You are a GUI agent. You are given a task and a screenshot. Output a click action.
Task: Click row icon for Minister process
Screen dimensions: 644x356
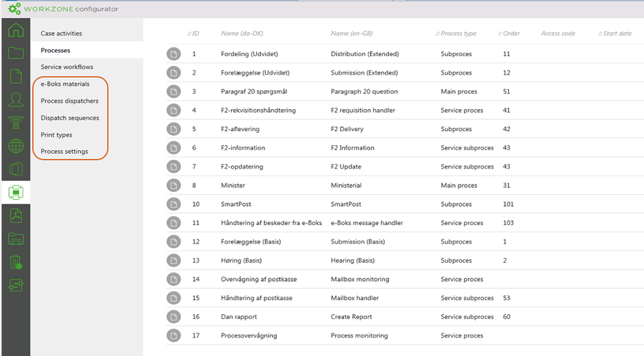pyautogui.click(x=174, y=185)
